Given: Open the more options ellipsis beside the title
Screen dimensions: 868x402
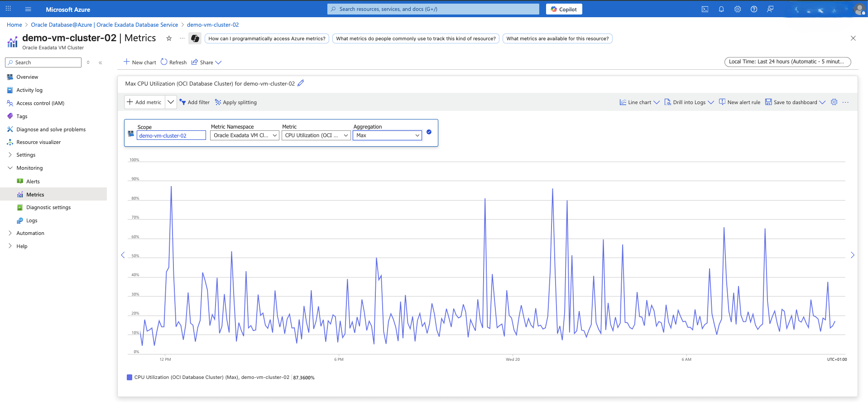Looking at the screenshot, I should click(182, 38).
